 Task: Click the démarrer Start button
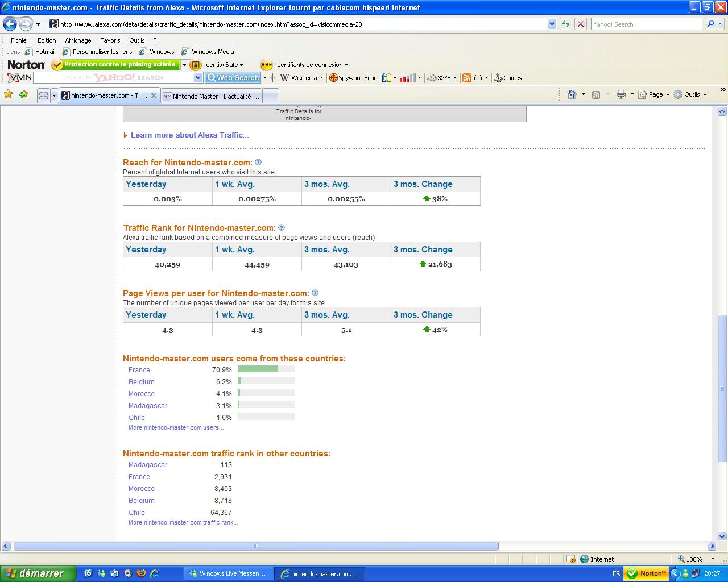38,573
